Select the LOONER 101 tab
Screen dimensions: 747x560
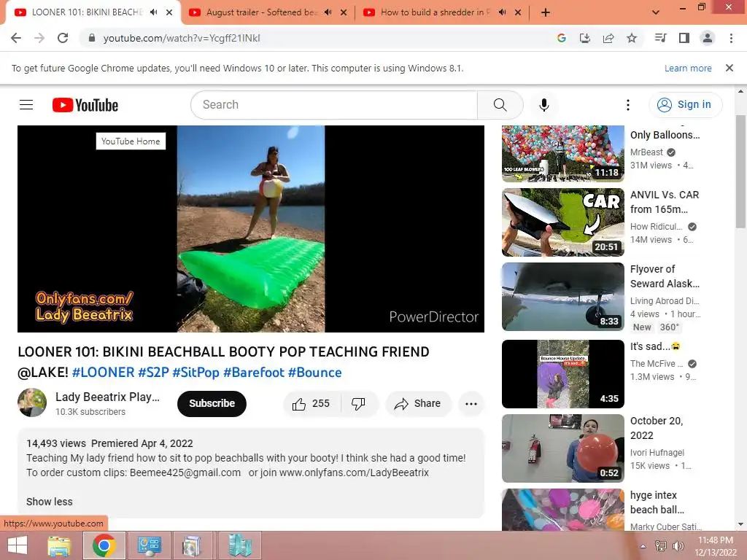[87, 12]
